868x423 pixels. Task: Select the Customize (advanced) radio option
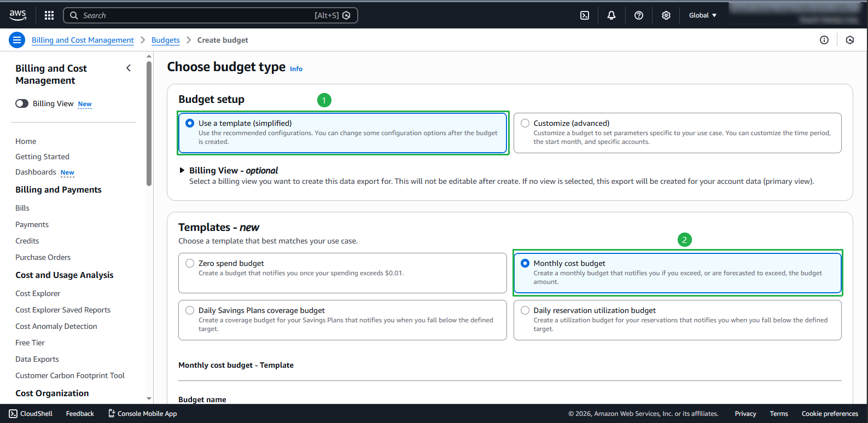[525, 123]
